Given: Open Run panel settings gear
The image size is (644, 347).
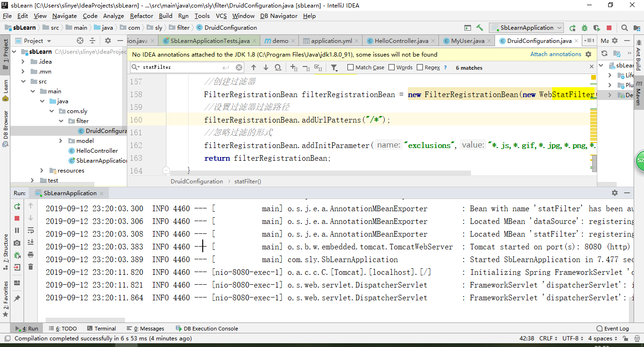Looking at the screenshot, I should (615, 193).
